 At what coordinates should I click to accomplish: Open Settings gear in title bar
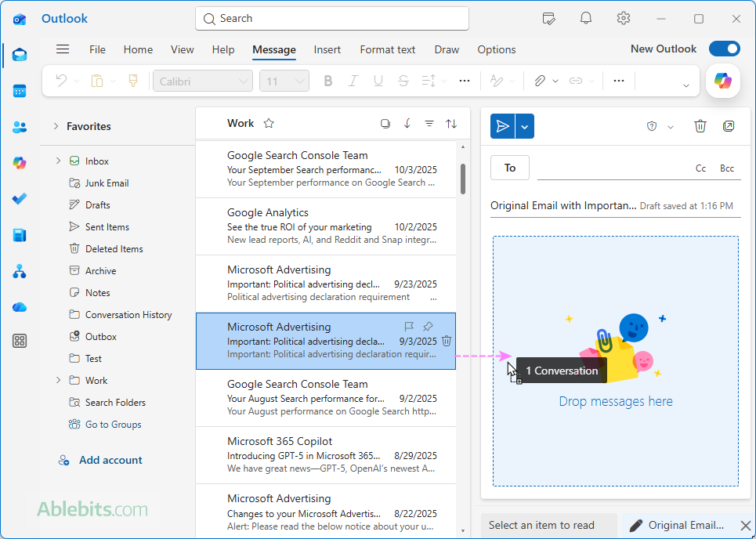click(x=624, y=19)
